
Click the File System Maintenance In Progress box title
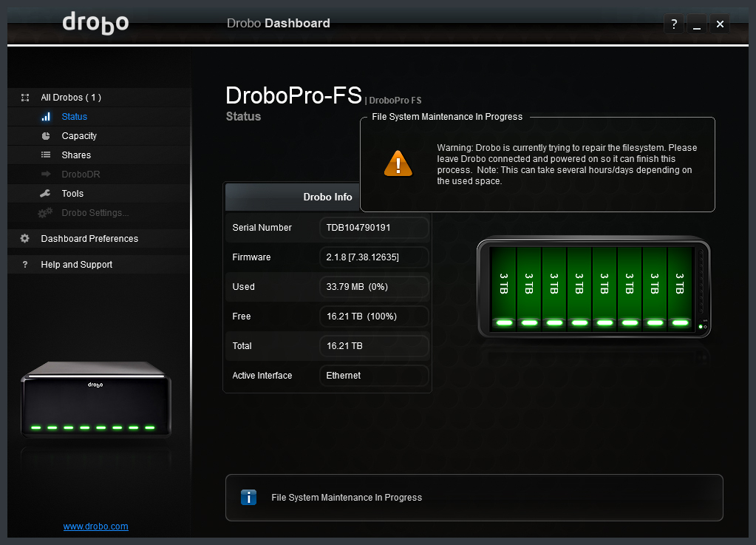[447, 117]
